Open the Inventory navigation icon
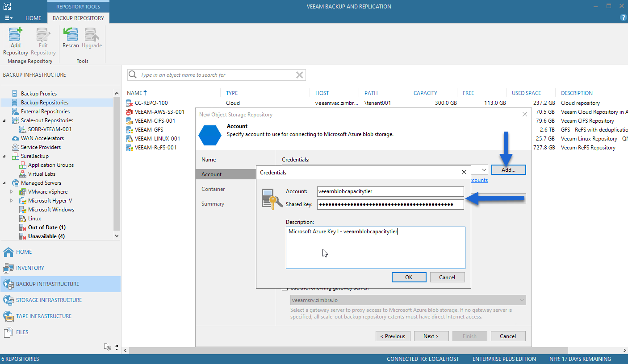The height and width of the screenshot is (364, 628). click(x=8, y=268)
